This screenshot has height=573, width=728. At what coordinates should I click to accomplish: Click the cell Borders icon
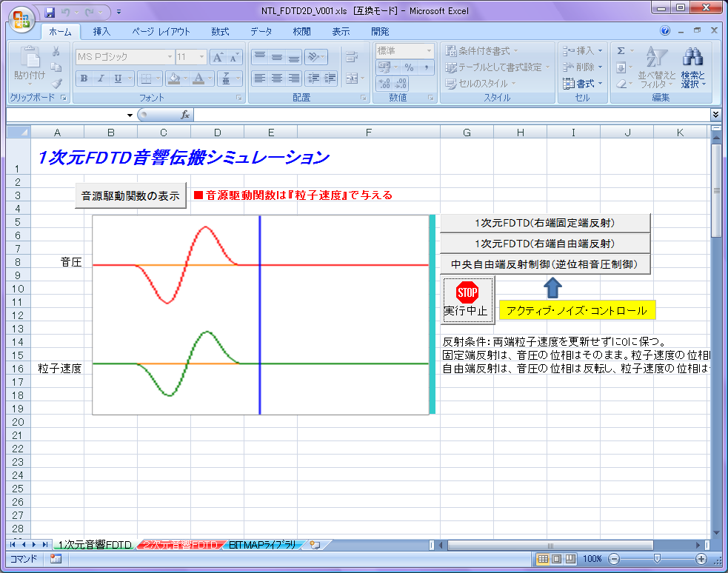click(146, 78)
